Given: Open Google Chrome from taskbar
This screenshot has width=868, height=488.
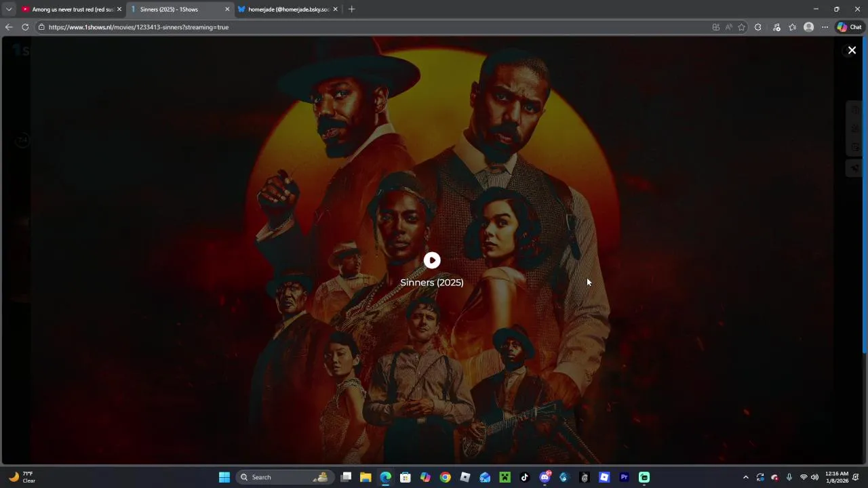Looking at the screenshot, I should [x=445, y=477].
